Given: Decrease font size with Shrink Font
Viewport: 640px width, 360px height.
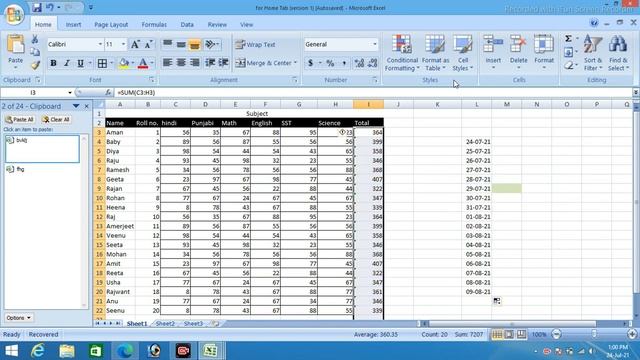Looking at the screenshot, I should tap(148, 44).
